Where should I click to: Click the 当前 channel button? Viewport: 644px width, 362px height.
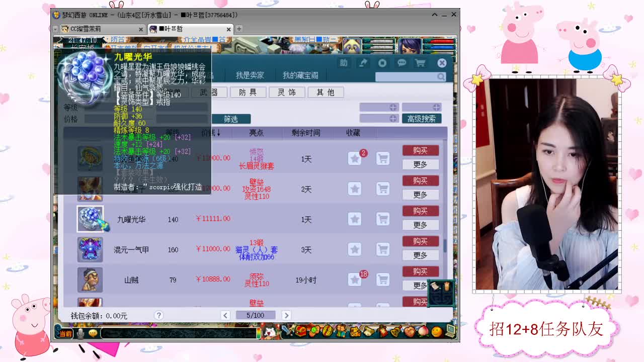tap(65, 333)
